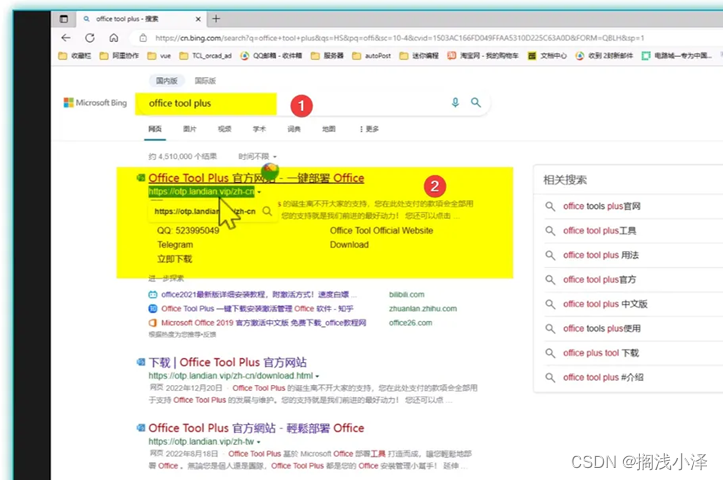Select the 视频 results tab
723x480 pixels.
point(225,129)
